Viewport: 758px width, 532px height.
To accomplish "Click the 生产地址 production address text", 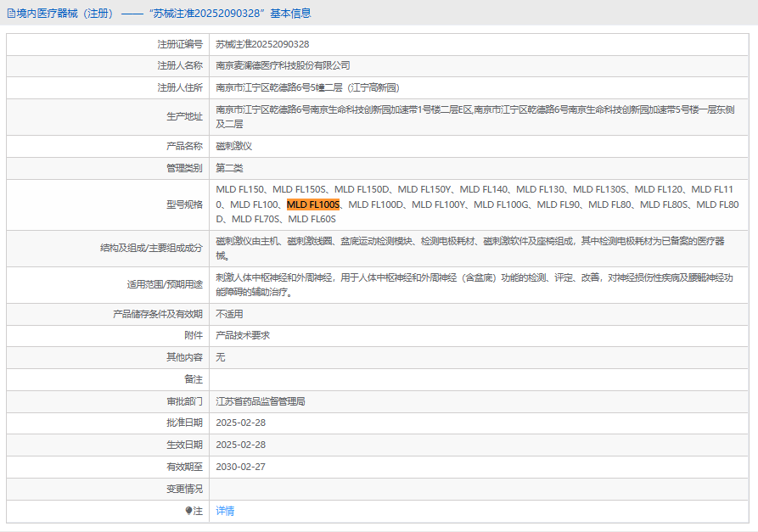I will pos(475,117).
